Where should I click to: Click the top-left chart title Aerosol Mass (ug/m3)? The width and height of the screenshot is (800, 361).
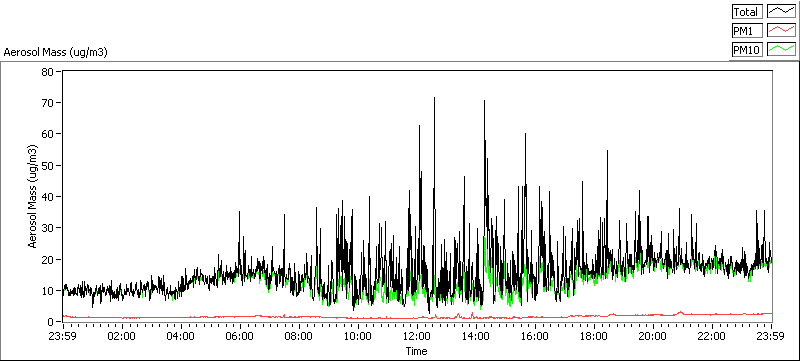[x=56, y=53]
